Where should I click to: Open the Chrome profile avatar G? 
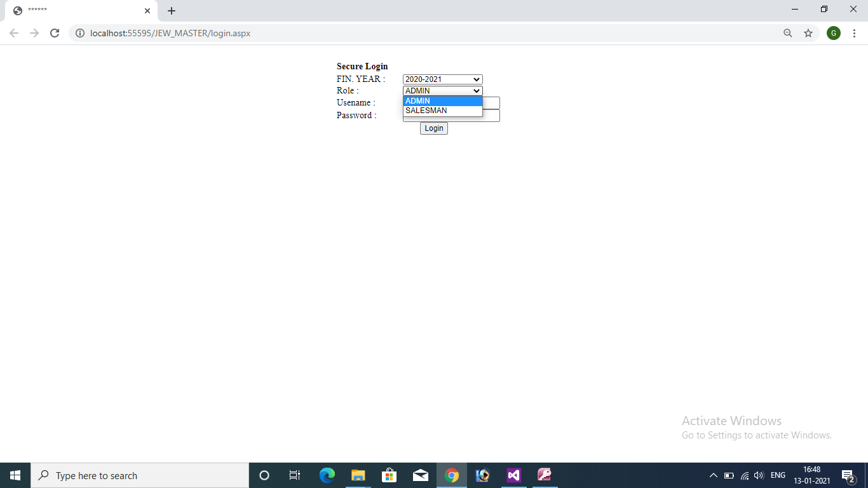point(833,33)
